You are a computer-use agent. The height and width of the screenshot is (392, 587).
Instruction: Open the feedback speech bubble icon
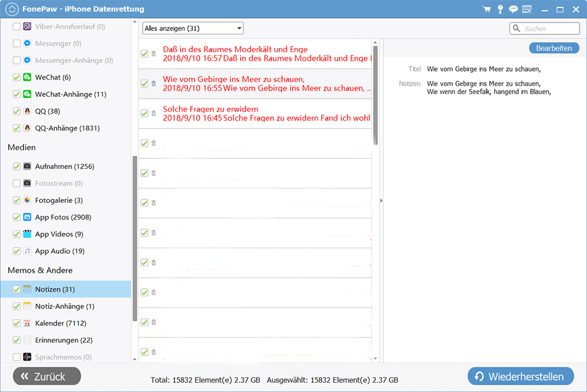point(513,9)
